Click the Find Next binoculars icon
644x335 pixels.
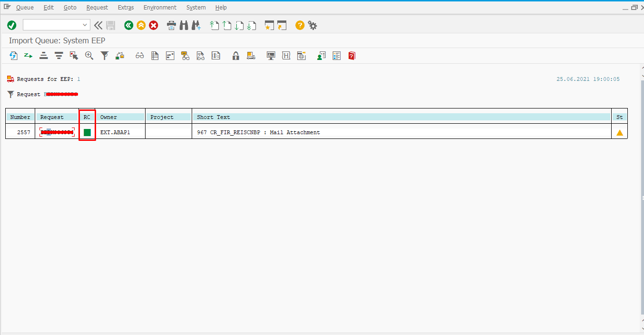click(196, 25)
